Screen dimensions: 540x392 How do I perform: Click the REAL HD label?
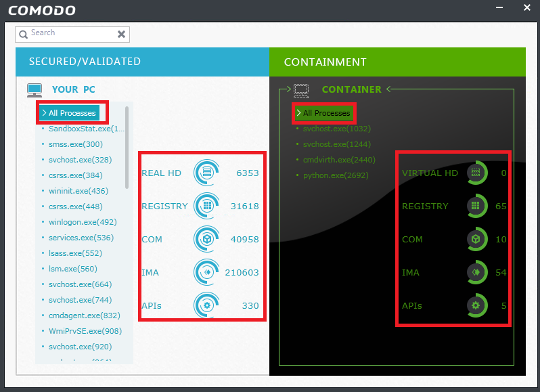click(161, 173)
